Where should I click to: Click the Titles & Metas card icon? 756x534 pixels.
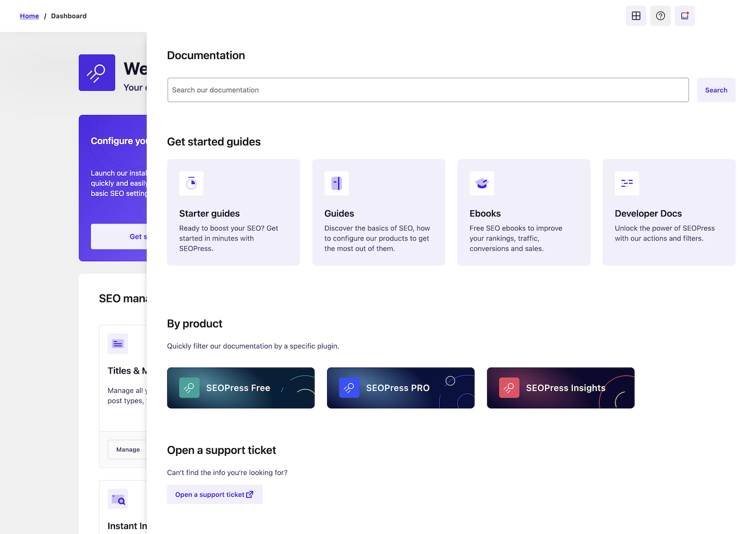coord(118,344)
